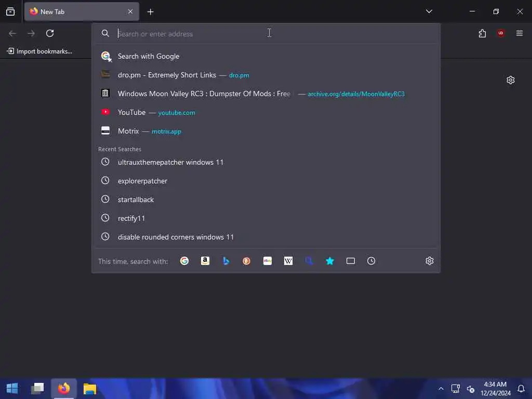Image resolution: width=532 pixels, height=399 pixels.
Task: Open the clock showing 4:34 AM
Action: tap(495, 389)
